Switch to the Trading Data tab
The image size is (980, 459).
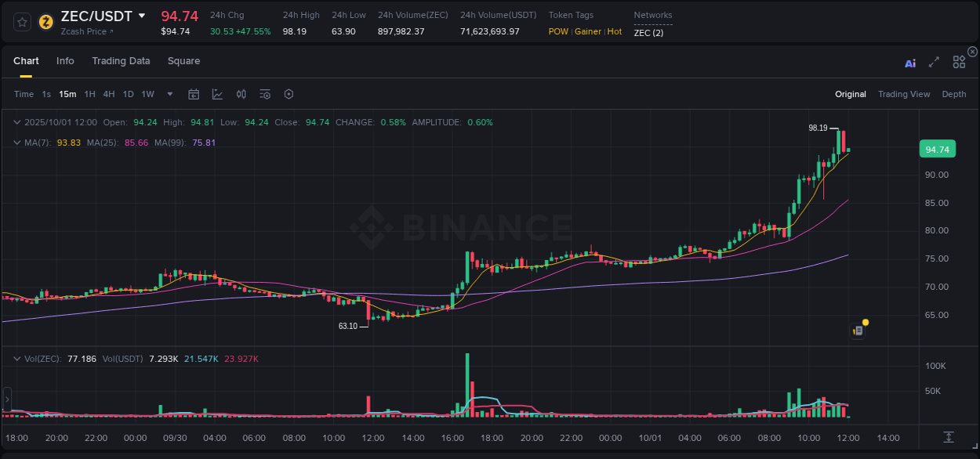pos(121,61)
